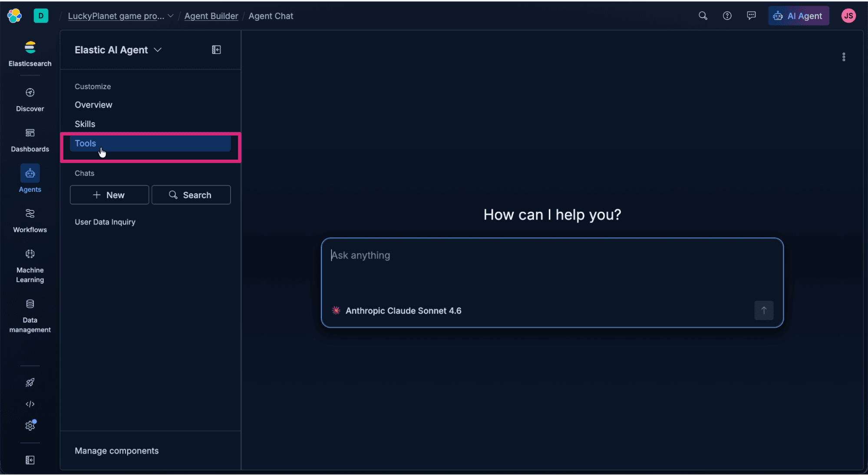Click the Elastic logo icon
Screen dimensions: 868x475
(14, 16)
